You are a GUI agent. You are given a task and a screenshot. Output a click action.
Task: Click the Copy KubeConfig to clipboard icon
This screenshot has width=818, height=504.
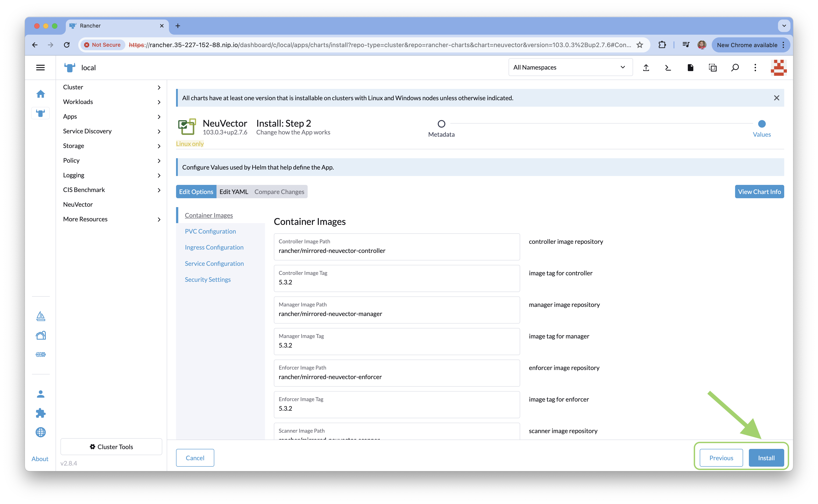[713, 68]
